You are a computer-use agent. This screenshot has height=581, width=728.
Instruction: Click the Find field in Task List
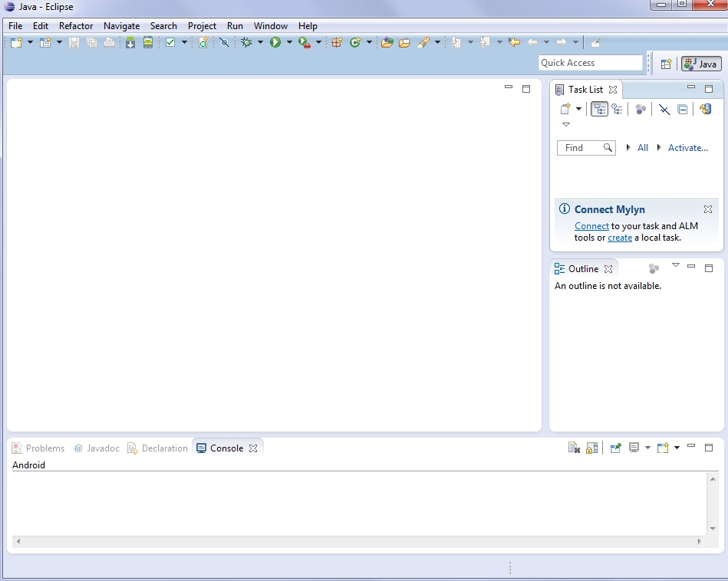586,148
